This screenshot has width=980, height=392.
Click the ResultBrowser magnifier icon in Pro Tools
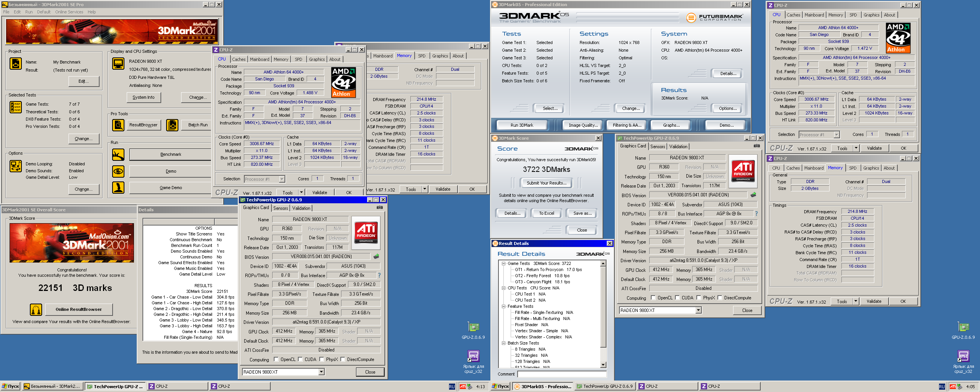(x=118, y=125)
